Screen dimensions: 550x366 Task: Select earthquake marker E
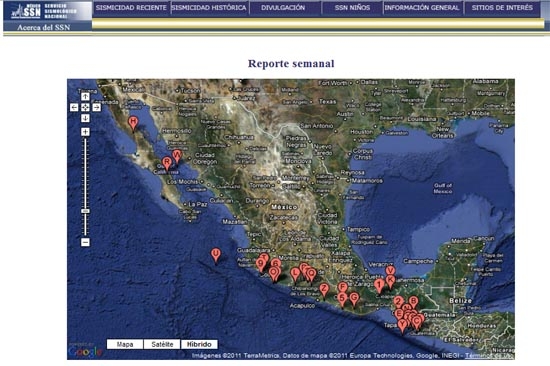399,314
